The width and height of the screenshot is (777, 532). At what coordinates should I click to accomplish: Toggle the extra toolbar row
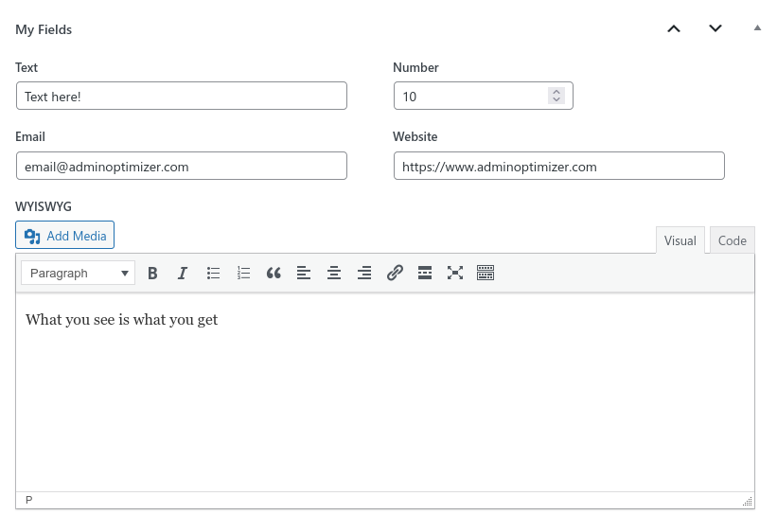click(x=486, y=274)
